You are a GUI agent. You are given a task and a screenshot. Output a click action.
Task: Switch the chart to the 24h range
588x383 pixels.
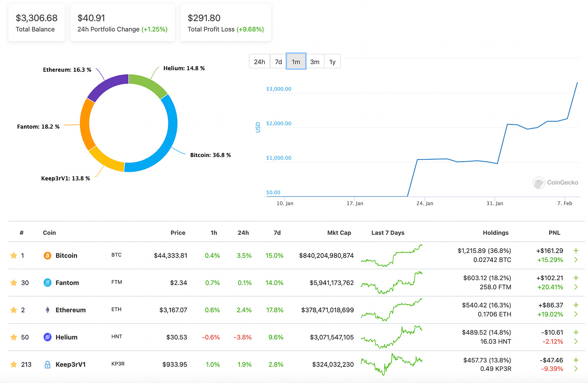259,62
